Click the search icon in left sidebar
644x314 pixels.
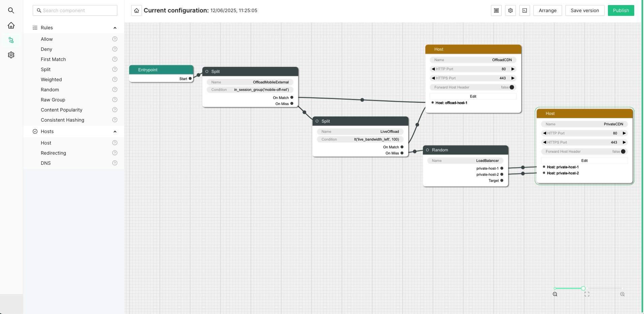[11, 10]
